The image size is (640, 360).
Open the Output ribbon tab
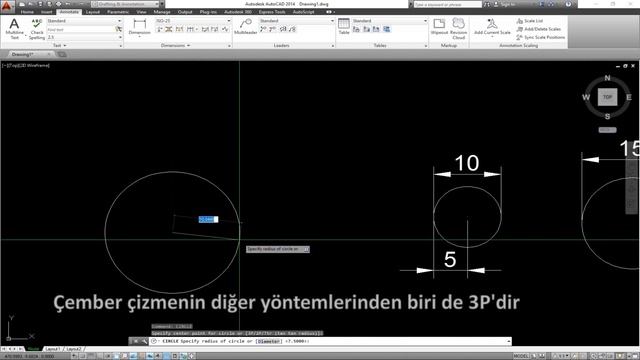pos(185,12)
